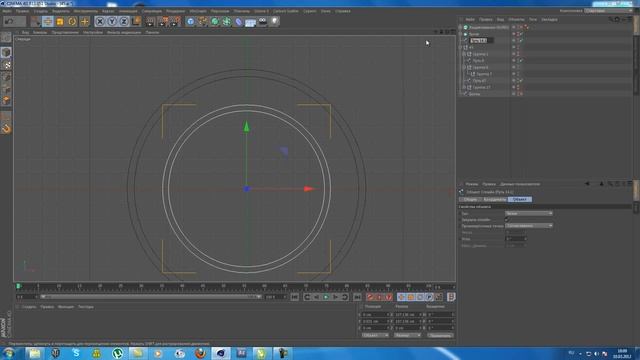Screen dimensions: 640x360
Task: Switch to Model mode in the sidebar
Action: [x=6, y=52]
